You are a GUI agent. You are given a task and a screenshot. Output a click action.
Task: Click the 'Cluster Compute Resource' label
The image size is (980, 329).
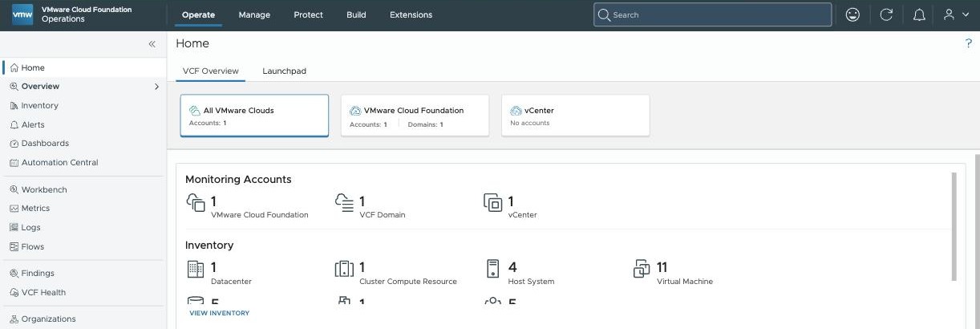pos(408,282)
